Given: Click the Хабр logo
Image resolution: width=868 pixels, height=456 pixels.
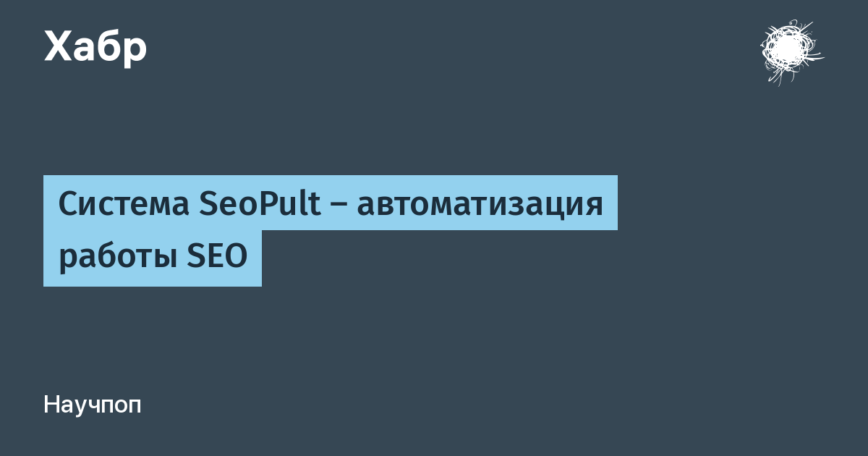Looking at the screenshot, I should [95, 48].
